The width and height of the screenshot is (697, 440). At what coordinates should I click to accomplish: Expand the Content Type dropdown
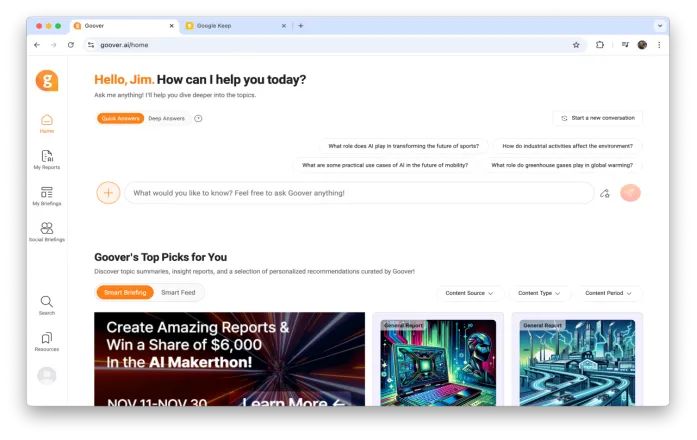(539, 293)
